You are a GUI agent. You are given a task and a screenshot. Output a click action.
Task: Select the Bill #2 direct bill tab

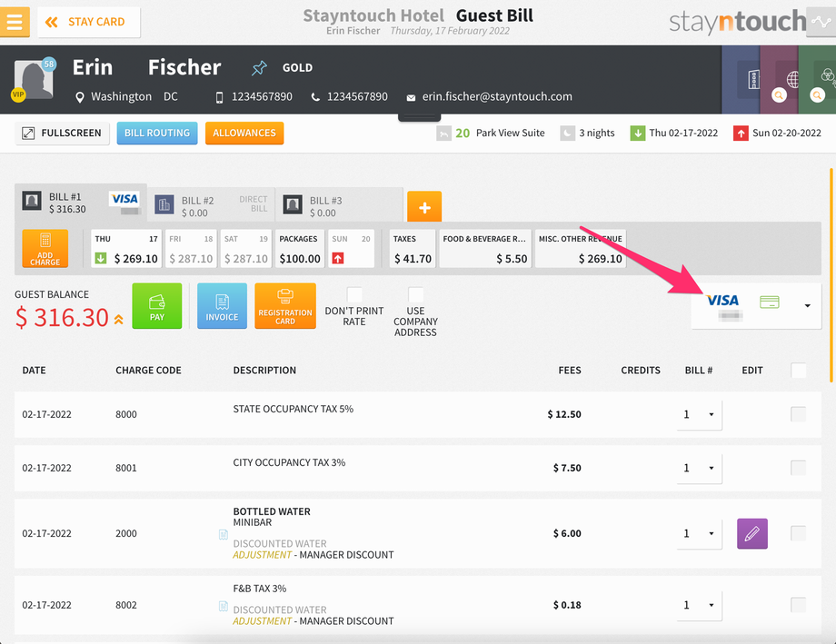point(211,205)
